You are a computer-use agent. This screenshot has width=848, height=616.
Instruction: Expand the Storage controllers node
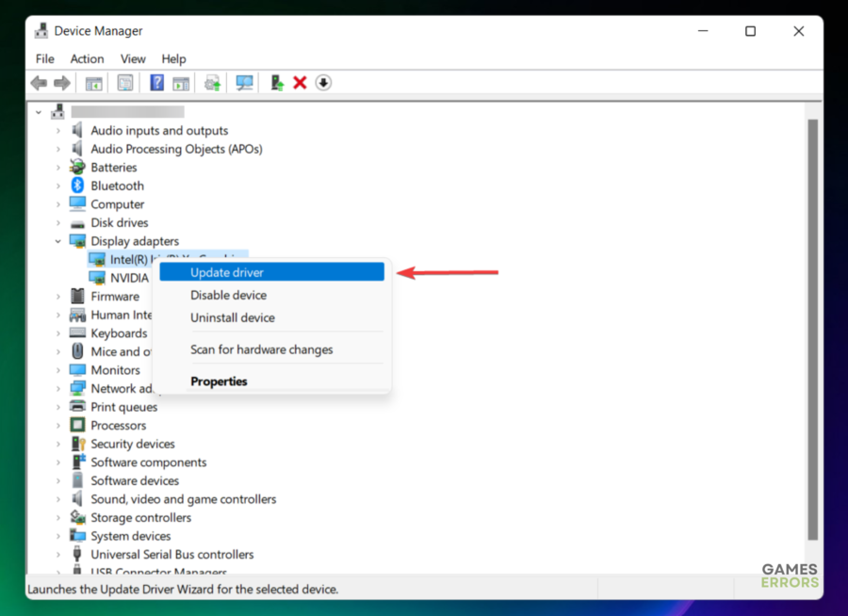[x=58, y=518]
